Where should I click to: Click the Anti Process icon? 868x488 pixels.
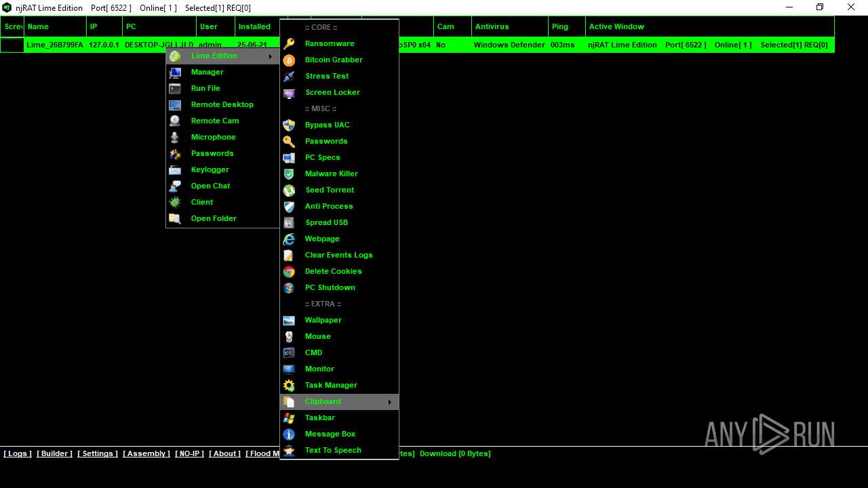[289, 206]
